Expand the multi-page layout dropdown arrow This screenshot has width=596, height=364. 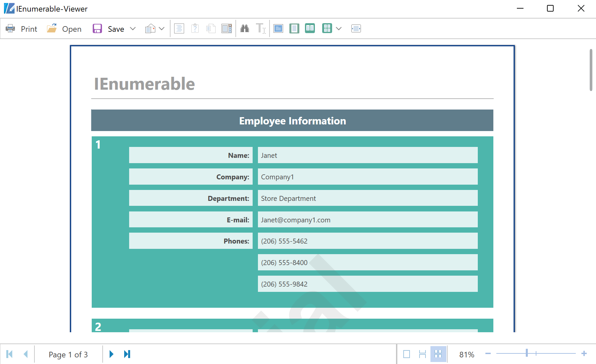coord(339,29)
